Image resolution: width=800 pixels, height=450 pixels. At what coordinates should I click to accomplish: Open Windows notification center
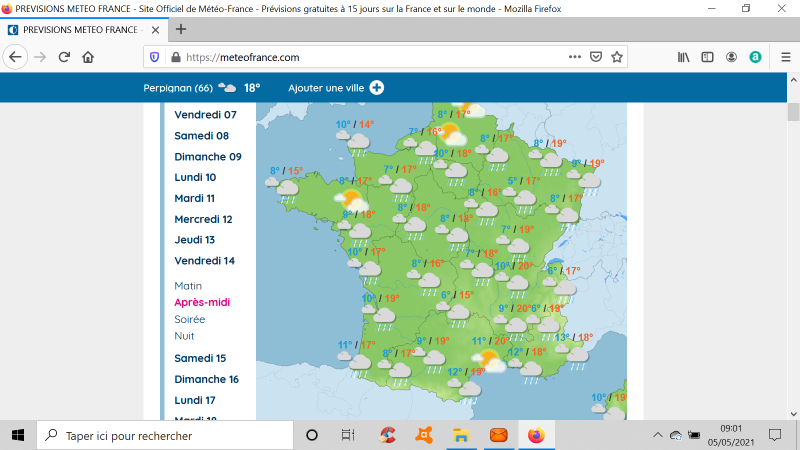(775, 435)
